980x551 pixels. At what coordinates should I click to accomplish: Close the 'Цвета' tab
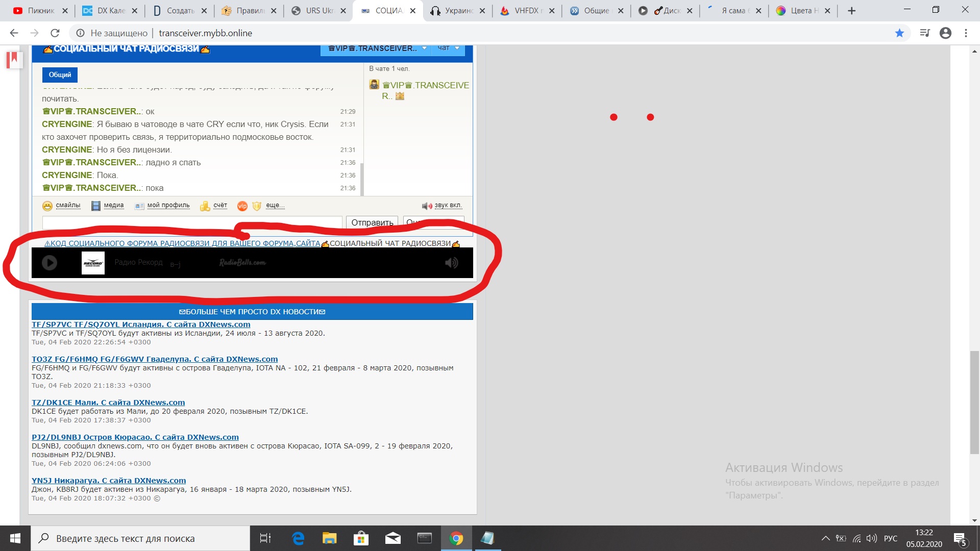coord(827,11)
